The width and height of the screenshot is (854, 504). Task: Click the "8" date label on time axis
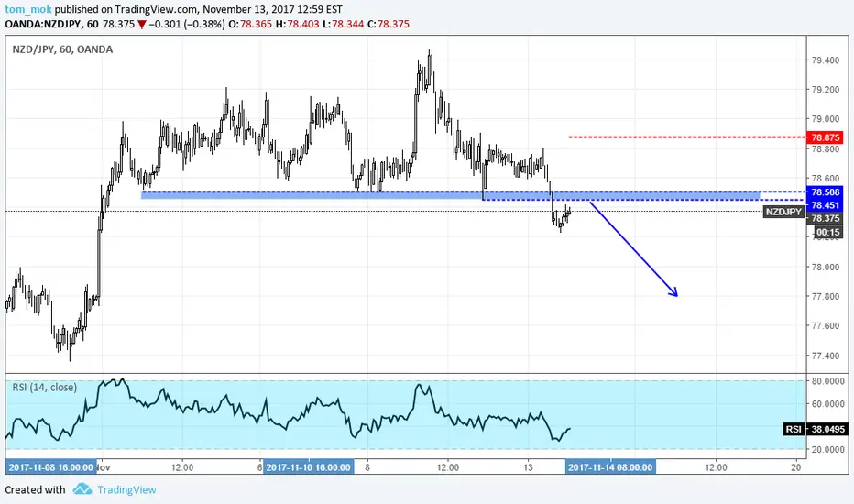[x=367, y=467]
